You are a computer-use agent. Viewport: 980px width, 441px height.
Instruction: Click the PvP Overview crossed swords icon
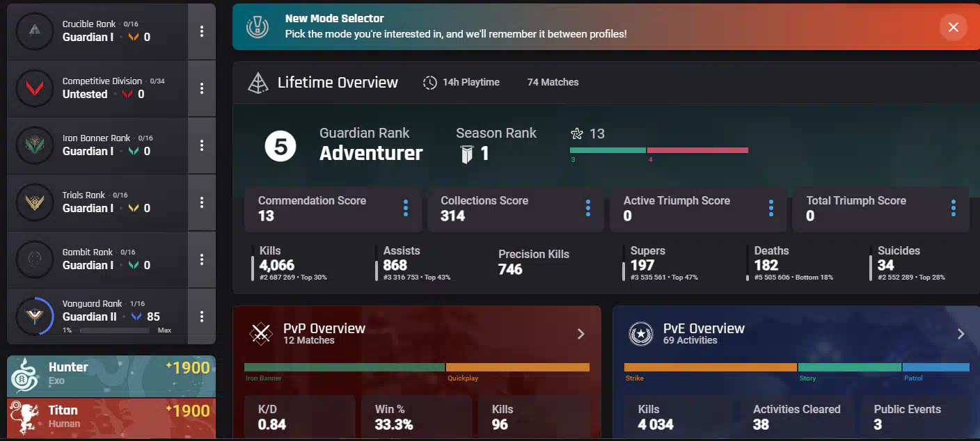(261, 334)
